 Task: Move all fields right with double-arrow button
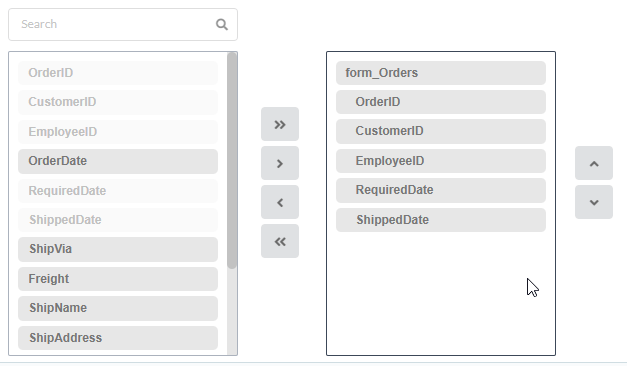tap(280, 124)
